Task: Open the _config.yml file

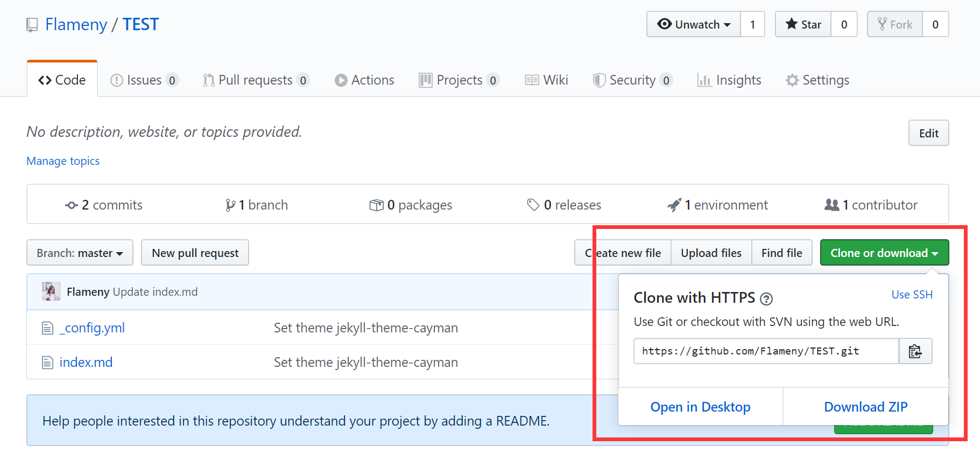Action: click(92, 328)
